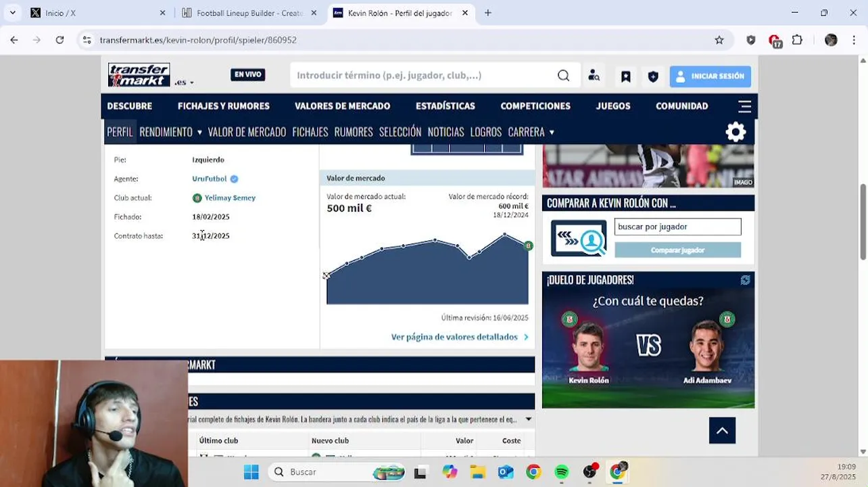Screen dimensions: 868x487
Task: Focus the buscar por jugador field
Action: click(x=677, y=227)
